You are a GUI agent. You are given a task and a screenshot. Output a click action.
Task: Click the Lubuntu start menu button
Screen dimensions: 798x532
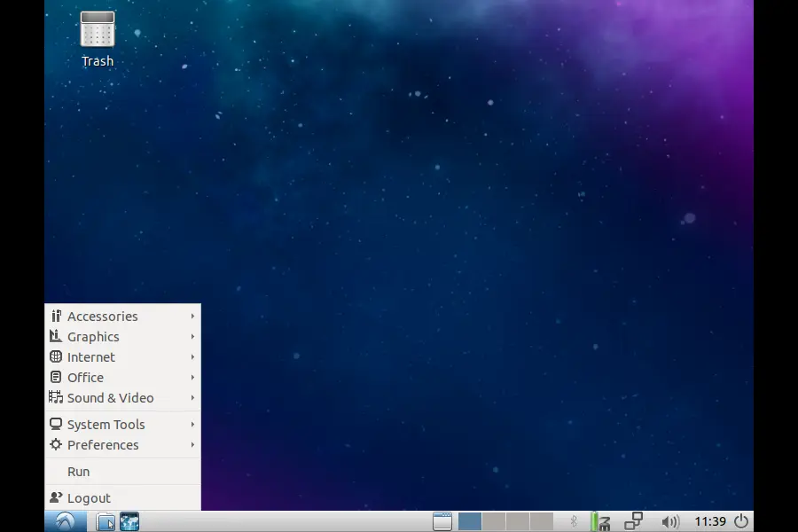tap(65, 521)
